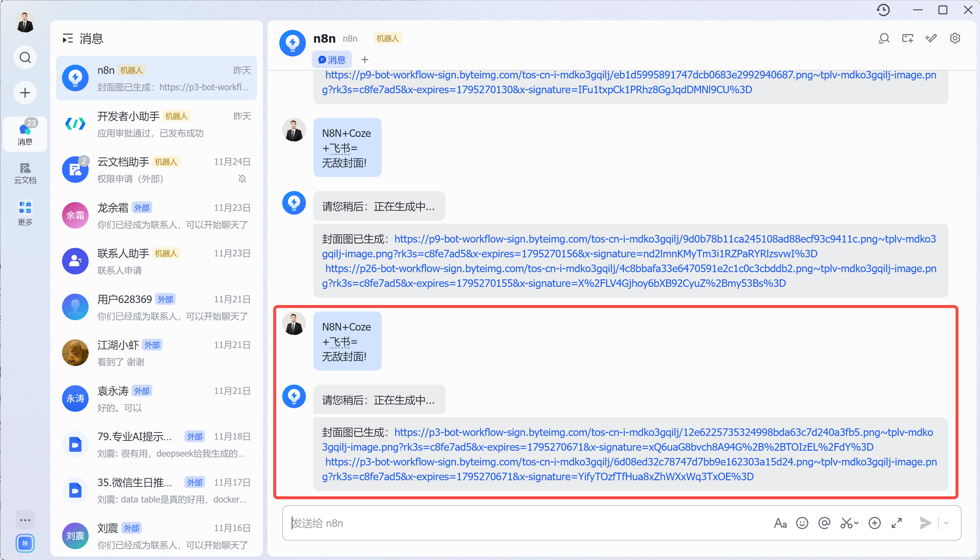Click the three-dots more menu in sidebar
This screenshot has height=560, width=980.
[x=25, y=520]
